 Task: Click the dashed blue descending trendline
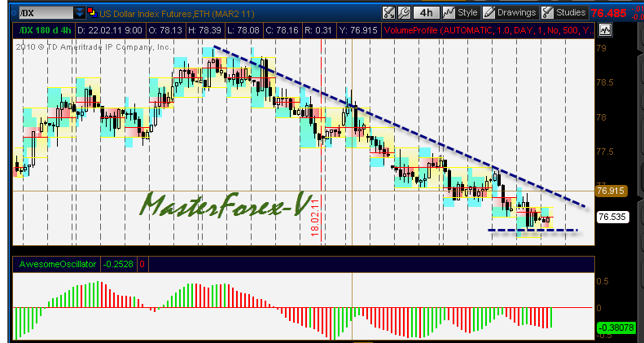coord(399,125)
